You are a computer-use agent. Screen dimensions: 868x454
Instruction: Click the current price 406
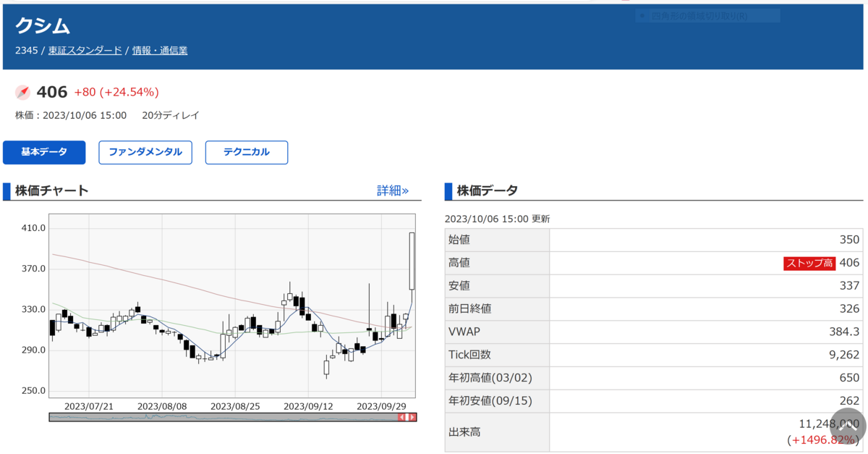tap(52, 92)
